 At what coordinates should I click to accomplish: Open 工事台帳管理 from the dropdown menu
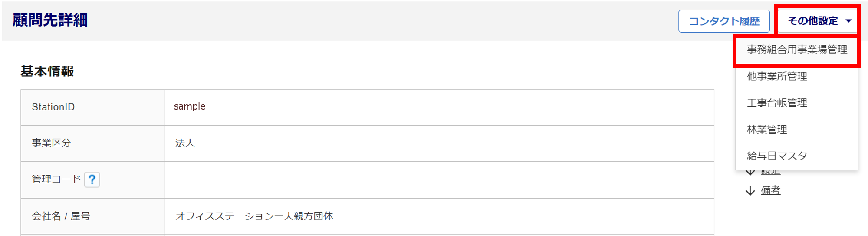[x=777, y=103]
